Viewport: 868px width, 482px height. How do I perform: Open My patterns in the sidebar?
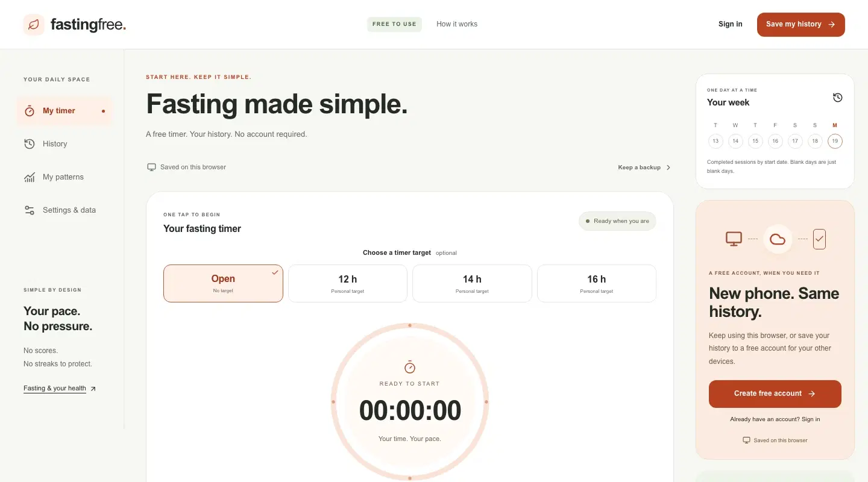(x=64, y=177)
